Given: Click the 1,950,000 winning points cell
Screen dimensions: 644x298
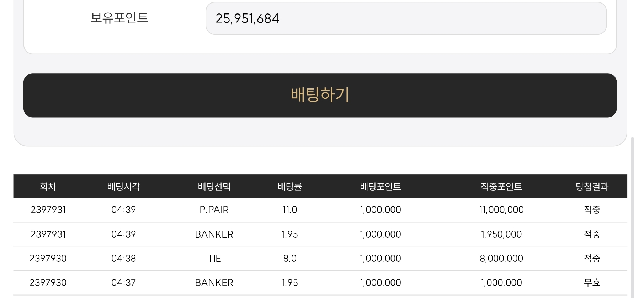Looking at the screenshot, I should pos(501,234).
